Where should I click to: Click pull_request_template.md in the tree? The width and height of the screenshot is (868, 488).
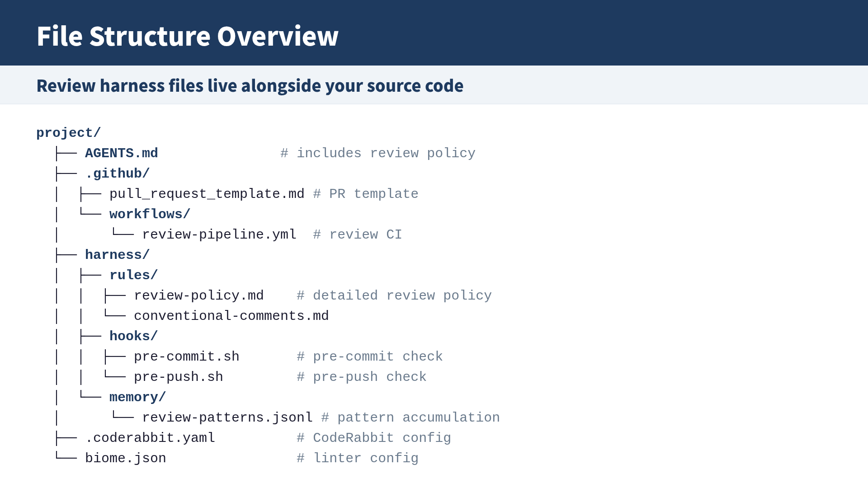point(207,194)
